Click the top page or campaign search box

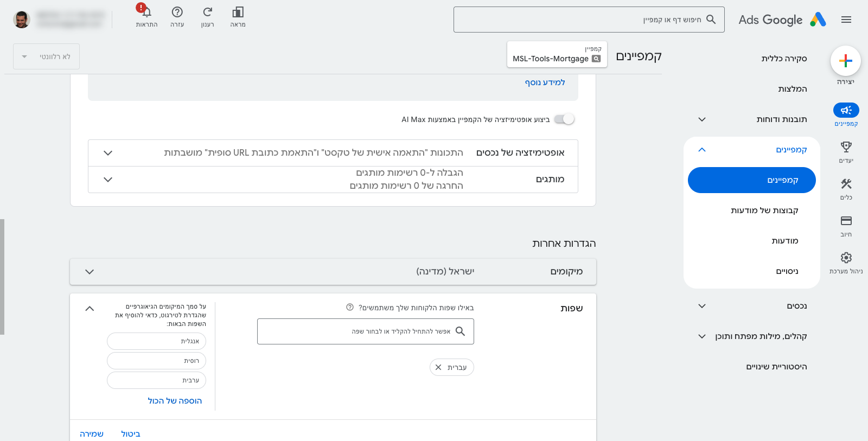pyautogui.click(x=589, y=20)
